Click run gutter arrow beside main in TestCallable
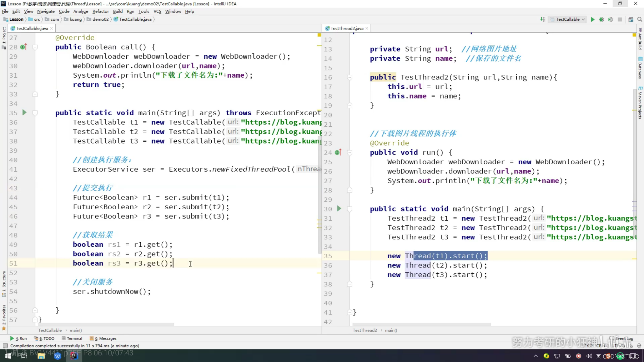The width and height of the screenshot is (644, 362). (25, 112)
